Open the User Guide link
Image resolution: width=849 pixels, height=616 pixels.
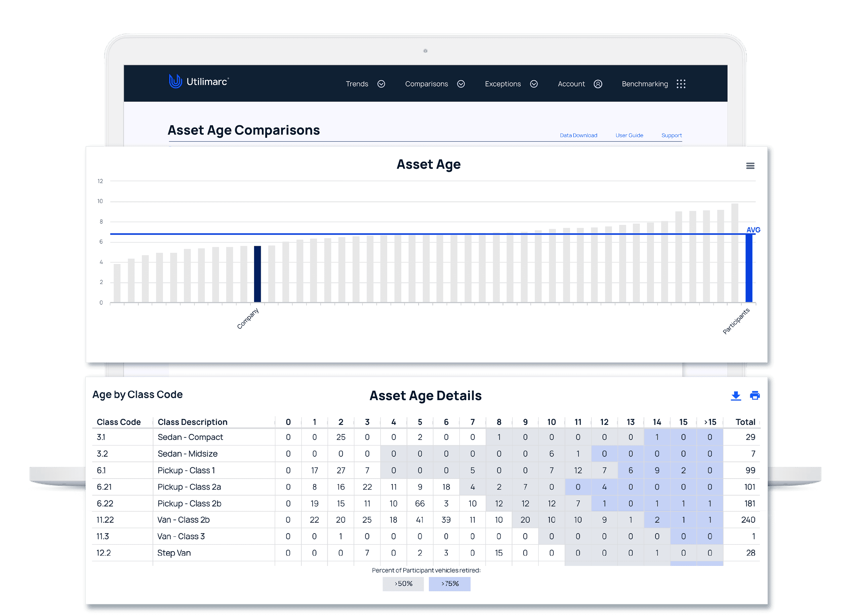coord(629,135)
